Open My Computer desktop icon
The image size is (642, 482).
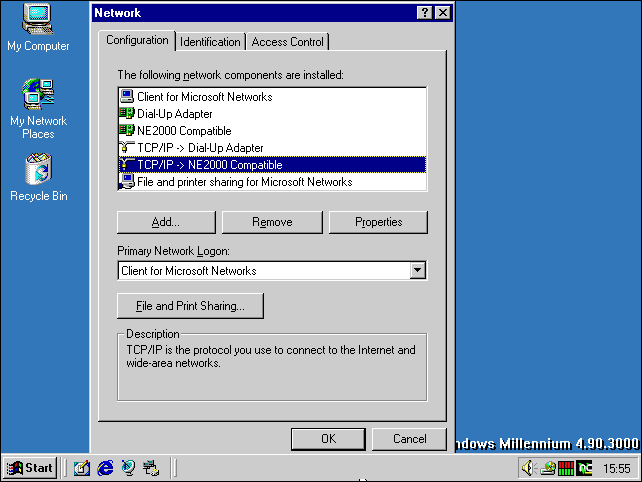38,27
